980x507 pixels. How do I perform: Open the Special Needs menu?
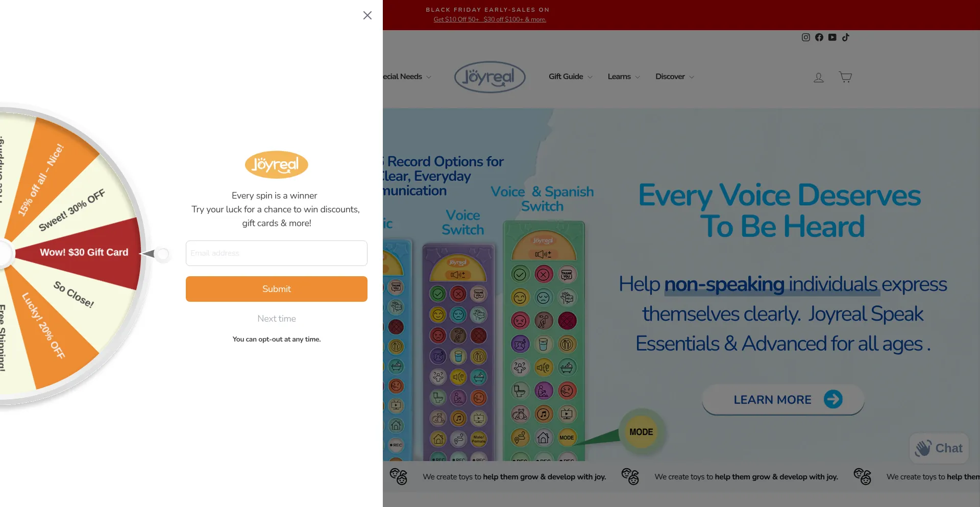[x=407, y=77]
